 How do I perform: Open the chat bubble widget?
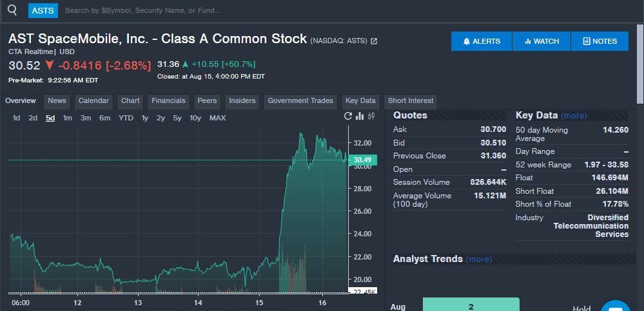(x=616, y=307)
